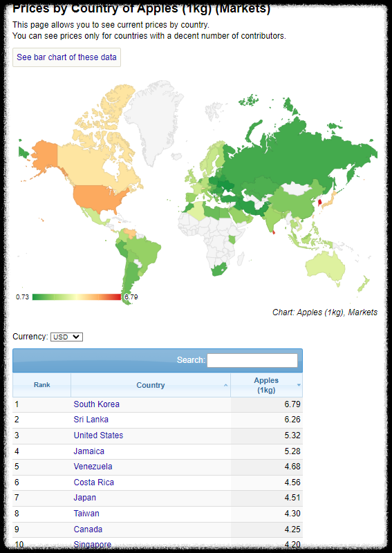Viewport: 392px width, 553px height.
Task: Sort table by Country column header
Action: click(x=151, y=385)
